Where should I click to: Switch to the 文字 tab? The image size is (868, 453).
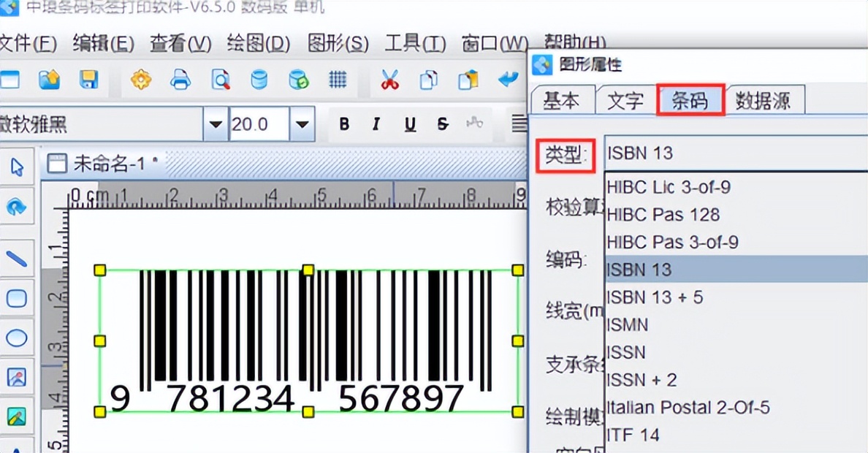[x=625, y=101]
